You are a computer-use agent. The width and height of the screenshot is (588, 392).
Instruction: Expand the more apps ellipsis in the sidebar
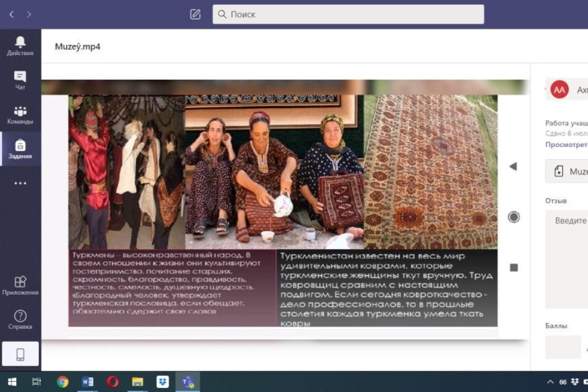(20, 183)
